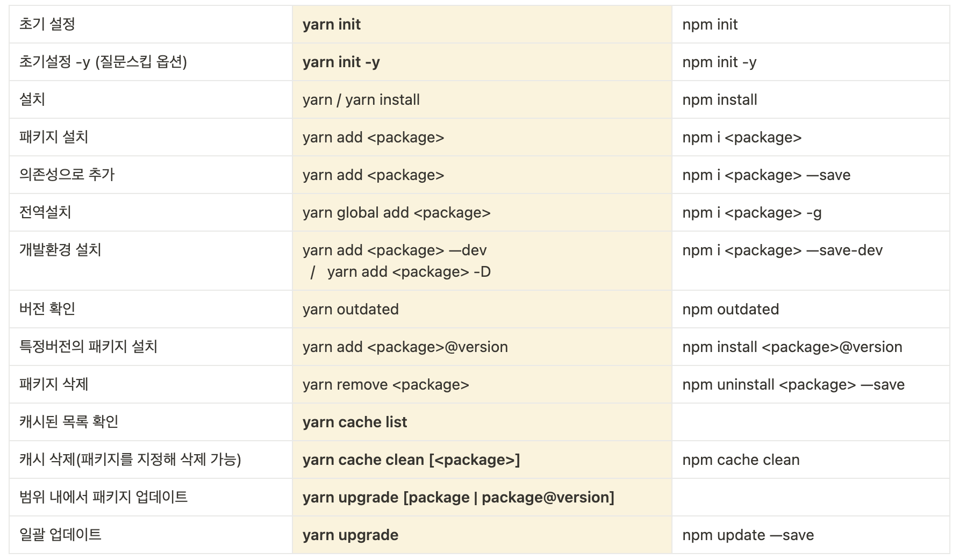This screenshot has width=959, height=560.
Task: Select the "npm install <package>@version" cell
Action: click(x=792, y=347)
